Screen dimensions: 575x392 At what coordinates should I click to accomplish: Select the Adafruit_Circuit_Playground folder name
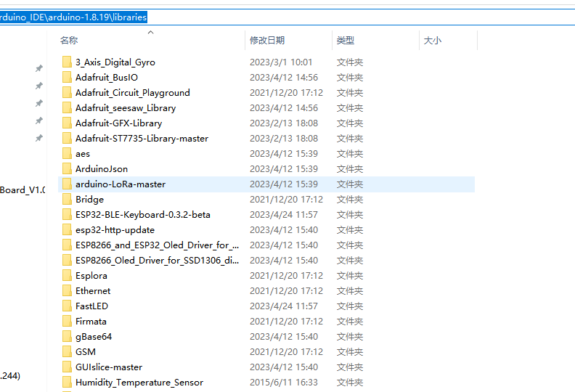(133, 93)
